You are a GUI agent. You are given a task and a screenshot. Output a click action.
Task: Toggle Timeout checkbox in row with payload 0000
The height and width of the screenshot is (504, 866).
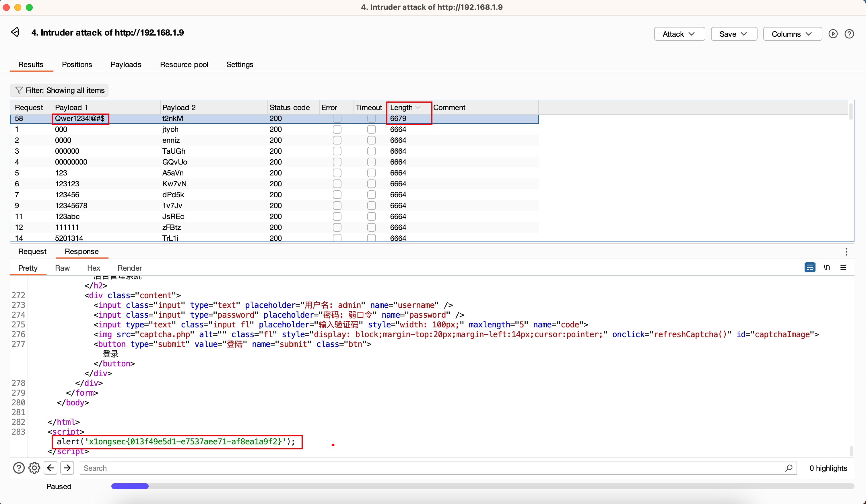[372, 140]
